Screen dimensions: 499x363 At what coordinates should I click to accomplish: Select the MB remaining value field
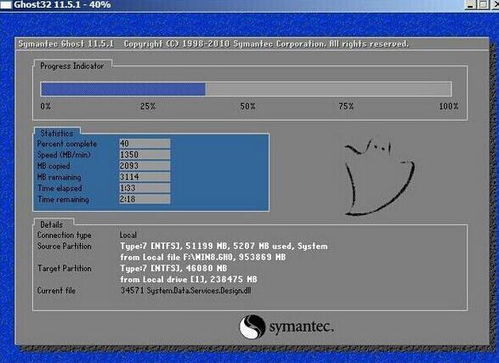click(x=145, y=177)
